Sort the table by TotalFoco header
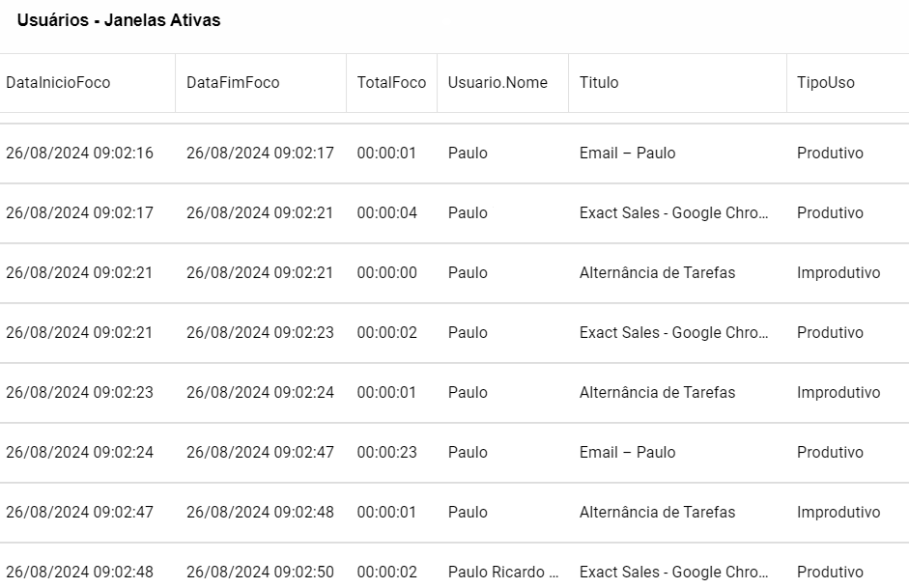The width and height of the screenshot is (909, 588). point(391,83)
